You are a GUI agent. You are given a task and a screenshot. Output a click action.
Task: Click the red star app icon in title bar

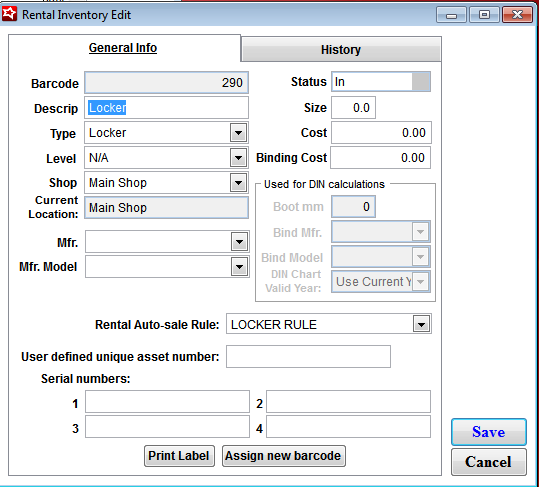(9, 14)
